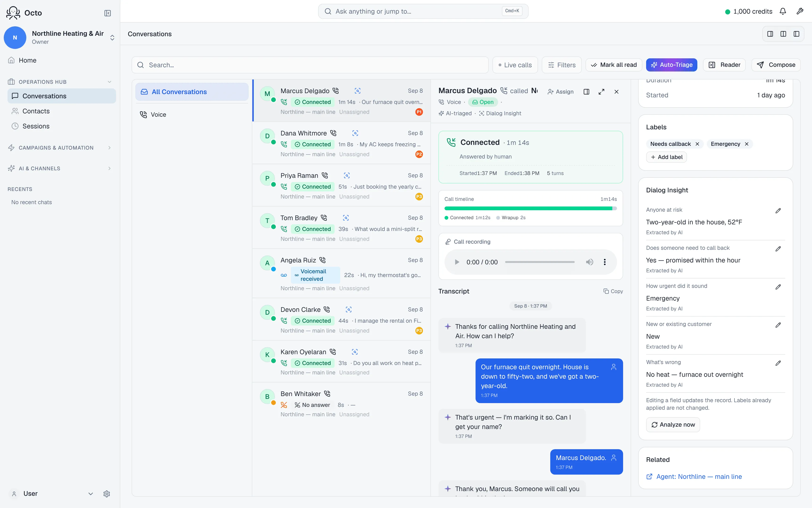Viewport: 812px width, 508px height.
Task: Click Mark all read
Action: pyautogui.click(x=613, y=65)
